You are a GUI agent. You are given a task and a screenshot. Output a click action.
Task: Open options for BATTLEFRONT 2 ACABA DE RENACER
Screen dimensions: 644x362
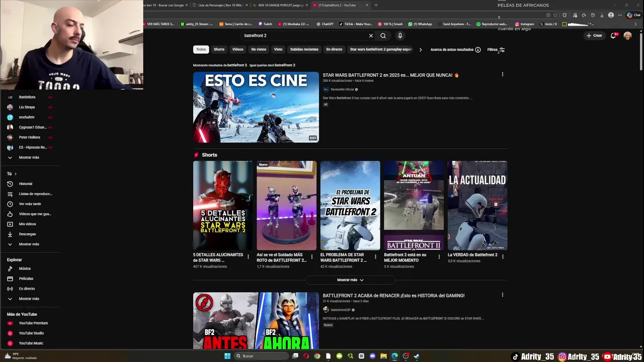(x=502, y=295)
